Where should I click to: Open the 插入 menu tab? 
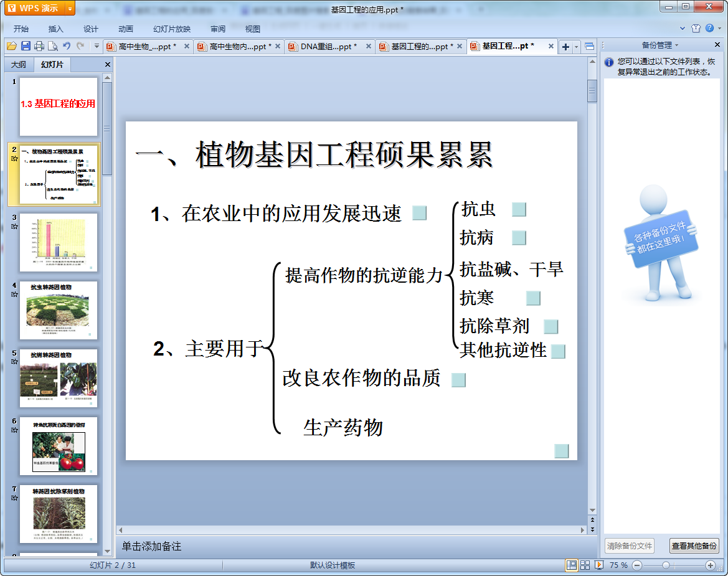[x=55, y=29]
